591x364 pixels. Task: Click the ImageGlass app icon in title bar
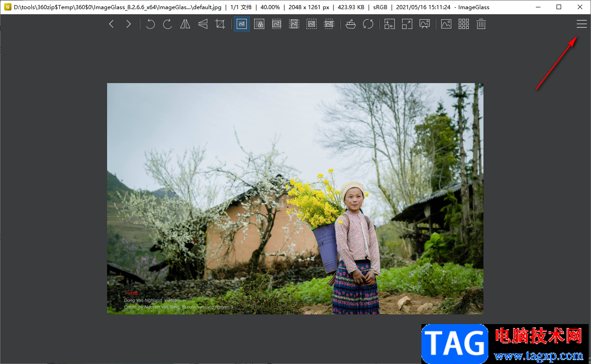click(x=7, y=7)
